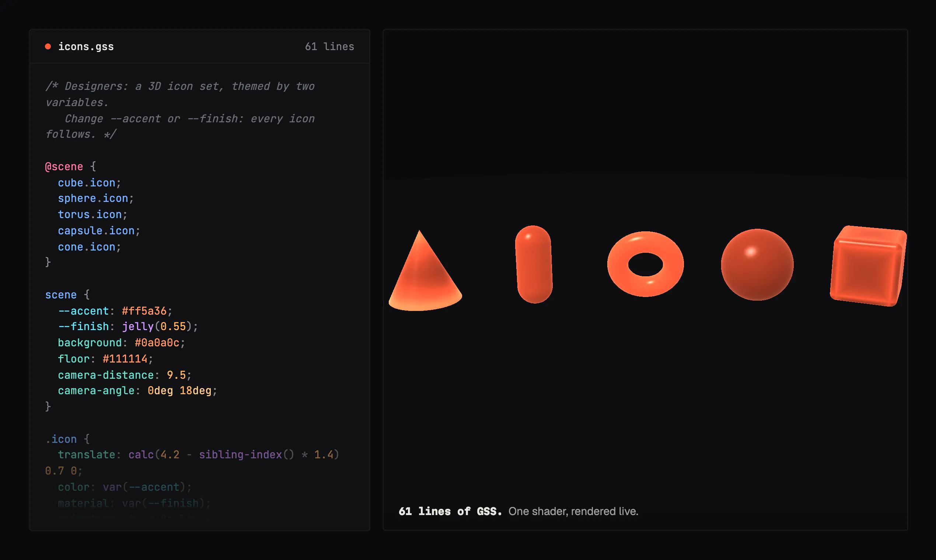Image resolution: width=936 pixels, height=560 pixels.
Task: Click 'One shader, rendered live.' text
Action: coord(573,511)
